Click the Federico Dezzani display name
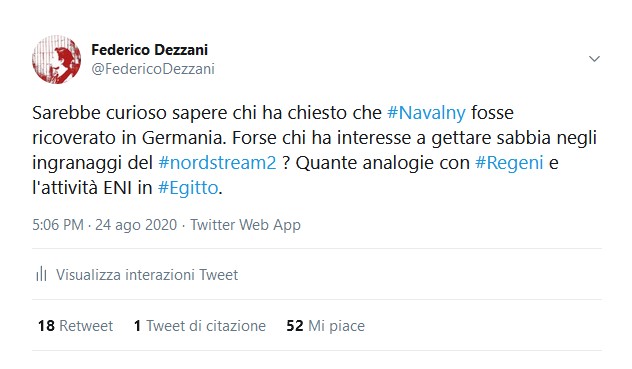Image resolution: width=632 pixels, height=369 pixels. pyautogui.click(x=150, y=50)
